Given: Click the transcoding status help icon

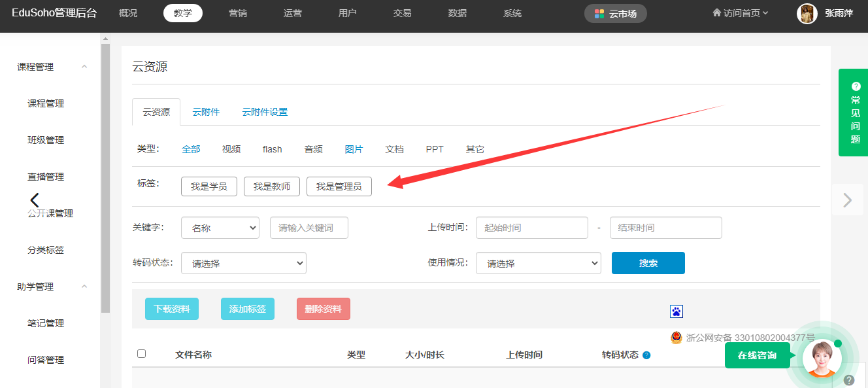Looking at the screenshot, I should 646,355.
